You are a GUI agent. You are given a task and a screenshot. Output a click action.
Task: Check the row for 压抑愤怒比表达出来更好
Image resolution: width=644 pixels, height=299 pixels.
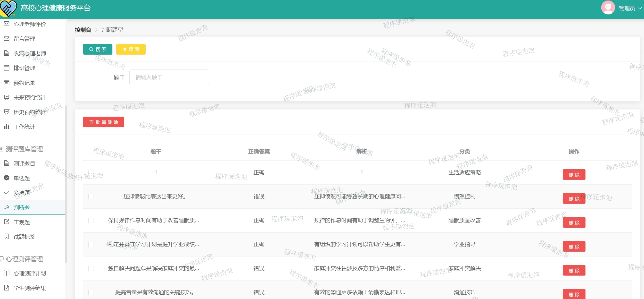91,197
